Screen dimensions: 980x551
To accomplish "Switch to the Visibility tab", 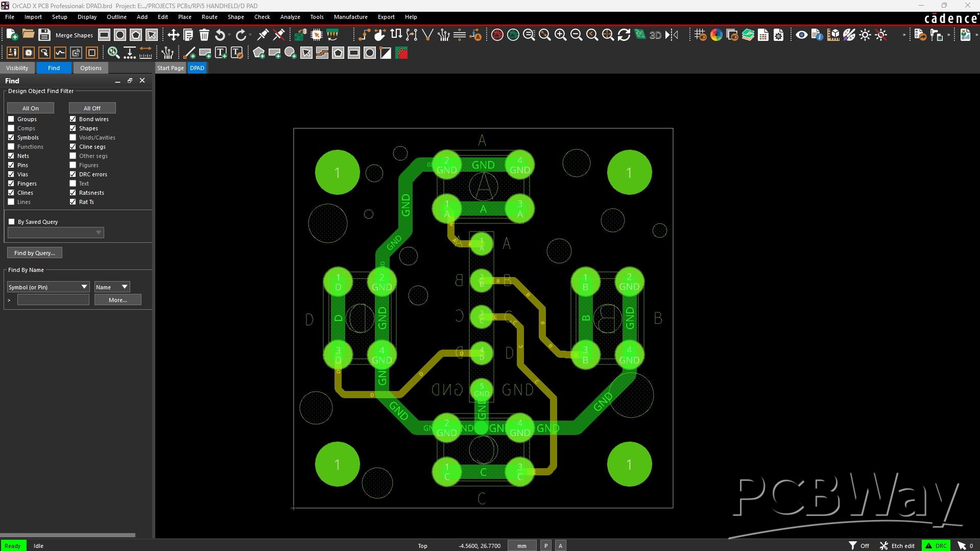I will [x=17, y=68].
